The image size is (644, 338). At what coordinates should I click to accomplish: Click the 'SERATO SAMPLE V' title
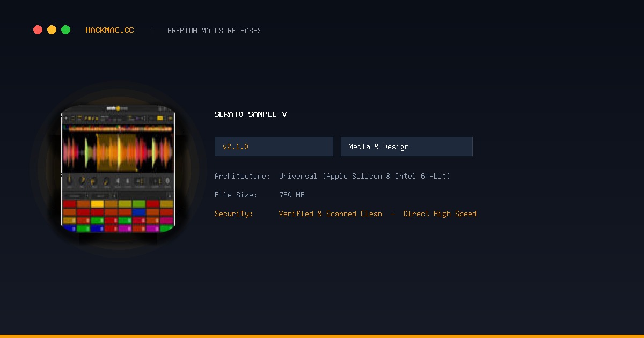click(251, 114)
